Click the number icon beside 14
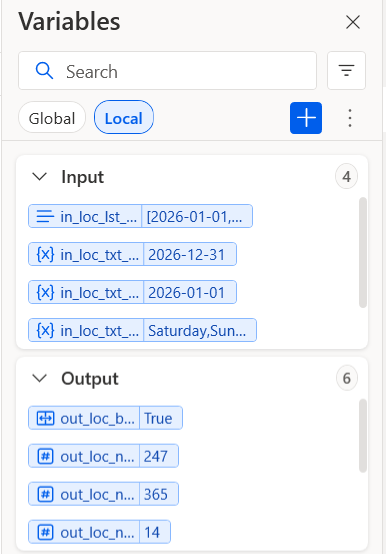Image resolution: width=386 pixels, height=554 pixels. pos(45,532)
